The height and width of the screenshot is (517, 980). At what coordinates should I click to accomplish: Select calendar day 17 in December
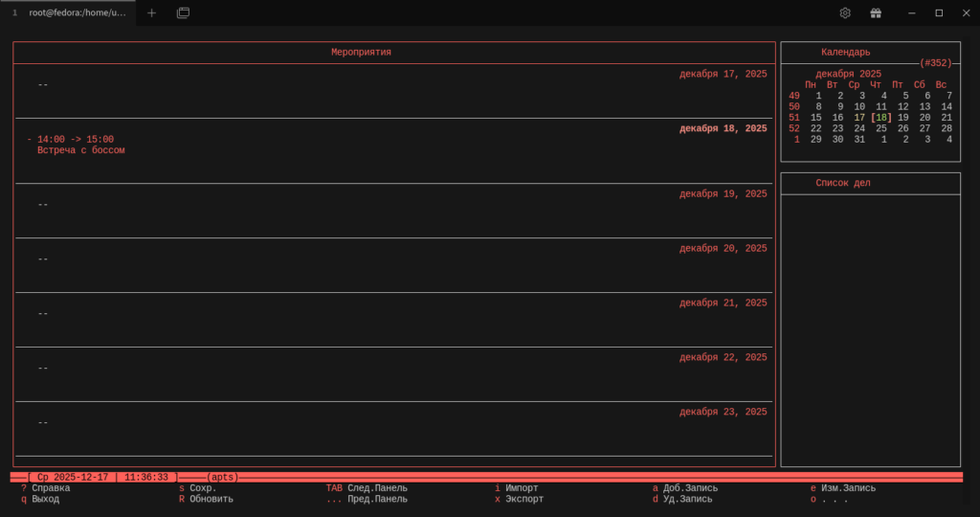pyautogui.click(x=859, y=118)
